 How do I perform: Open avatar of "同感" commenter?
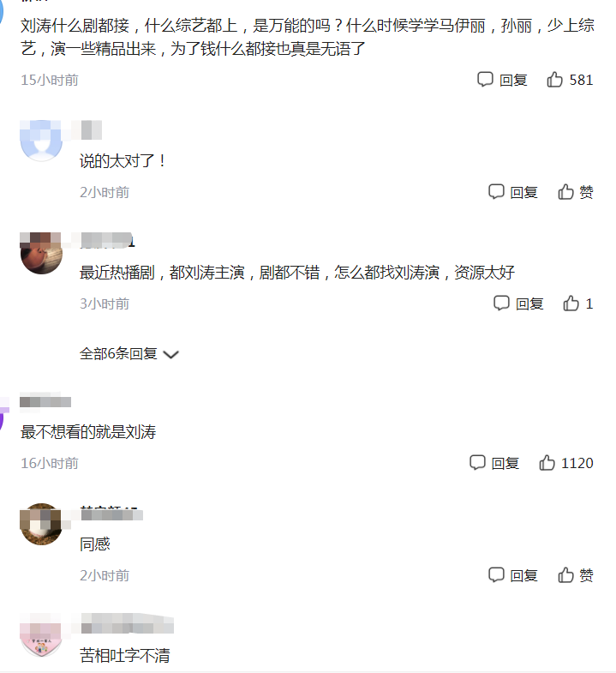pos(41,524)
